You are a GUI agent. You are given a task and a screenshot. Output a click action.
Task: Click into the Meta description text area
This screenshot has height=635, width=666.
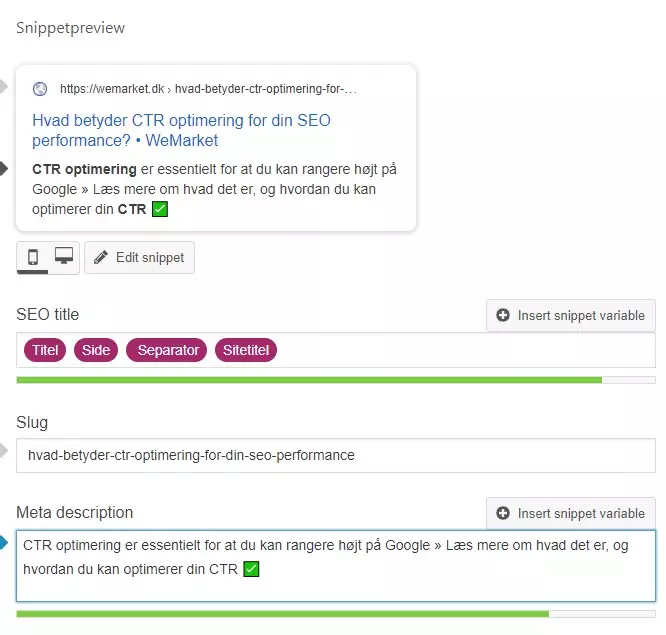click(x=336, y=566)
